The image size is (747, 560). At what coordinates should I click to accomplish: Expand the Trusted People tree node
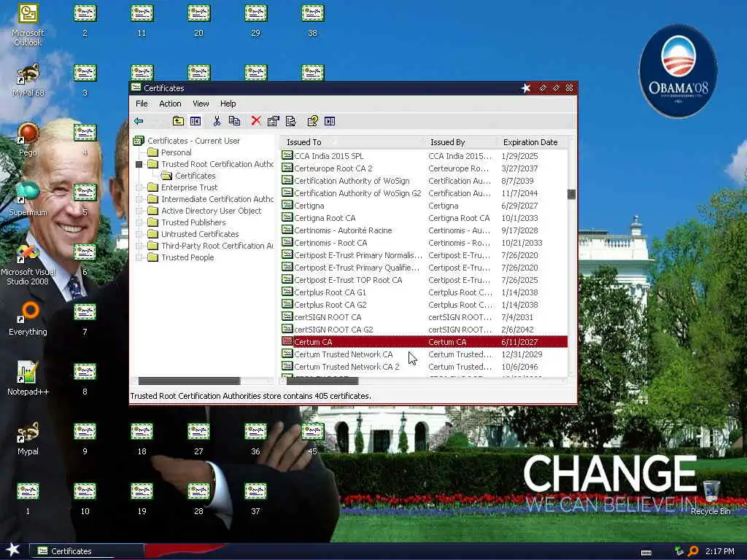pyautogui.click(x=139, y=257)
